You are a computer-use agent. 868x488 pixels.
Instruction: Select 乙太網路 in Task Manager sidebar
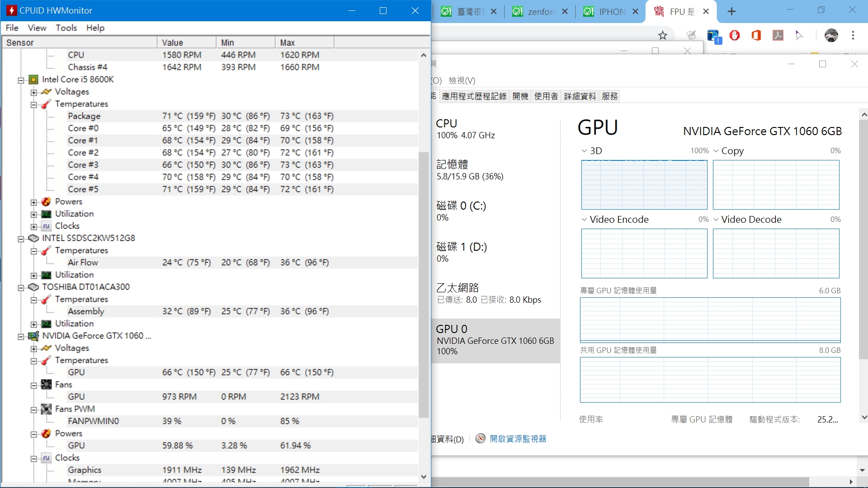496,293
